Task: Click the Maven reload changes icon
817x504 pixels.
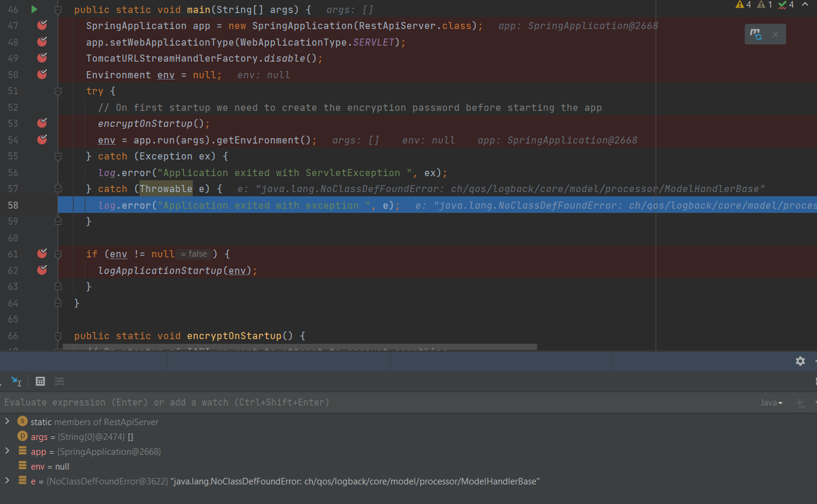Action: (x=756, y=34)
